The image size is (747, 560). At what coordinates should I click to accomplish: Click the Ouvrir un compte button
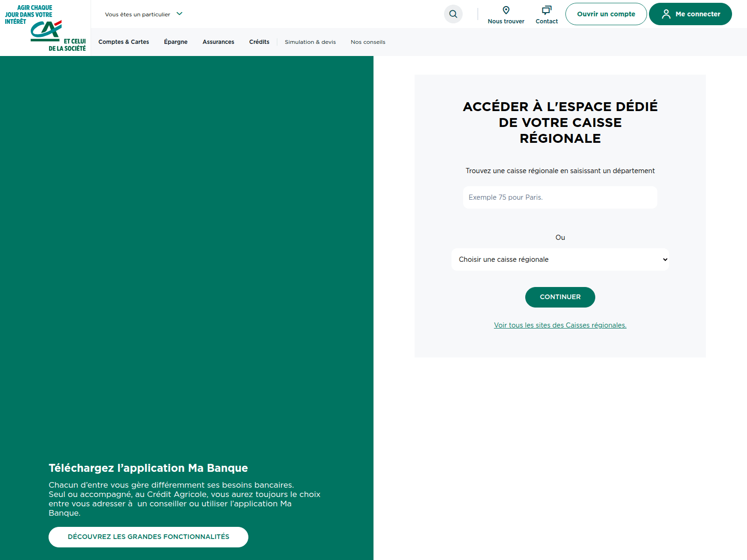pos(606,14)
